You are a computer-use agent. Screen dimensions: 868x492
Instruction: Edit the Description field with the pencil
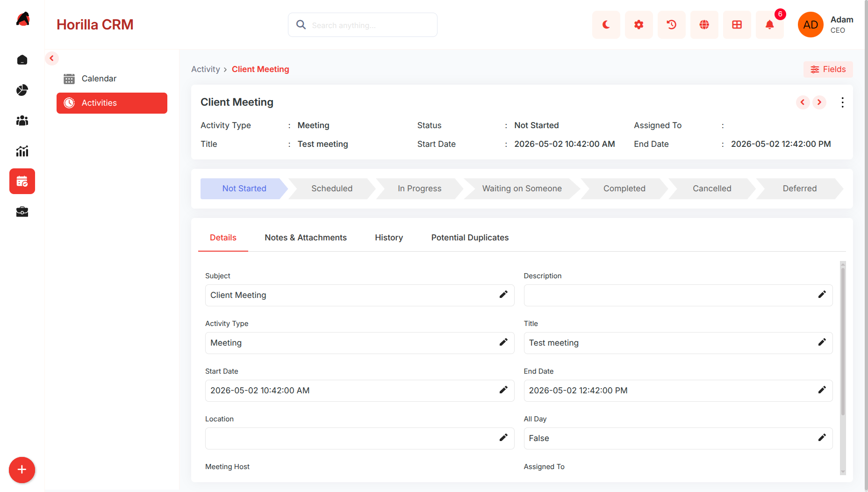(x=822, y=295)
